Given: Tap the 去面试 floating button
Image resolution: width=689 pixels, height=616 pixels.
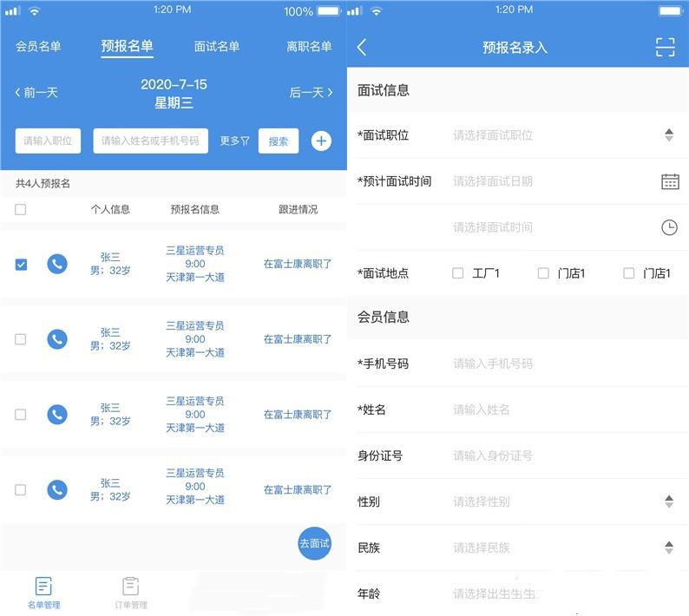Looking at the screenshot, I should (x=314, y=543).
